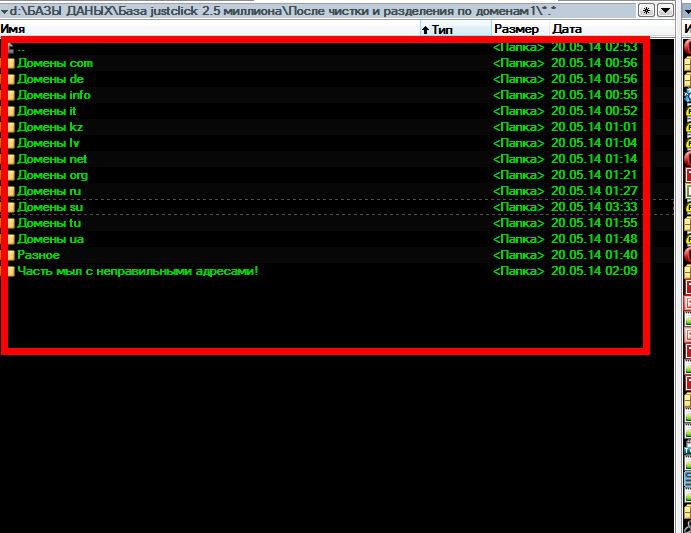Image resolution: width=691 pixels, height=533 pixels.
Task: Select the Домены ua folder name
Action: pyautogui.click(x=50, y=239)
